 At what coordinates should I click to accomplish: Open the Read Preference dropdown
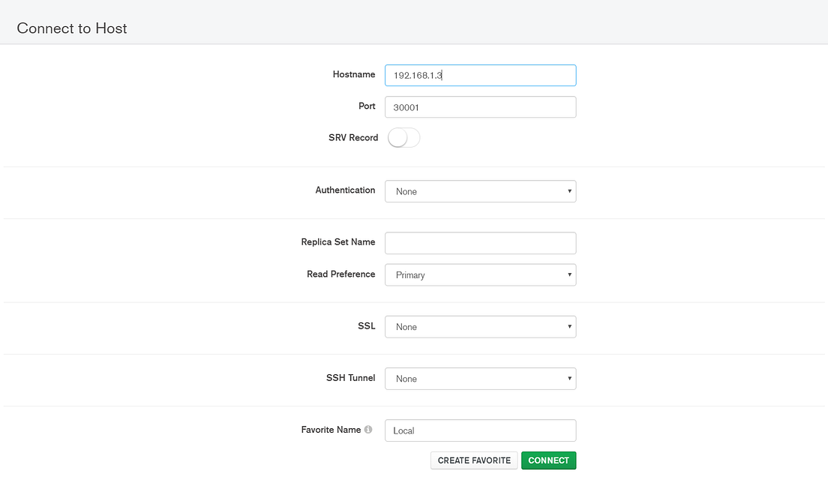[480, 274]
